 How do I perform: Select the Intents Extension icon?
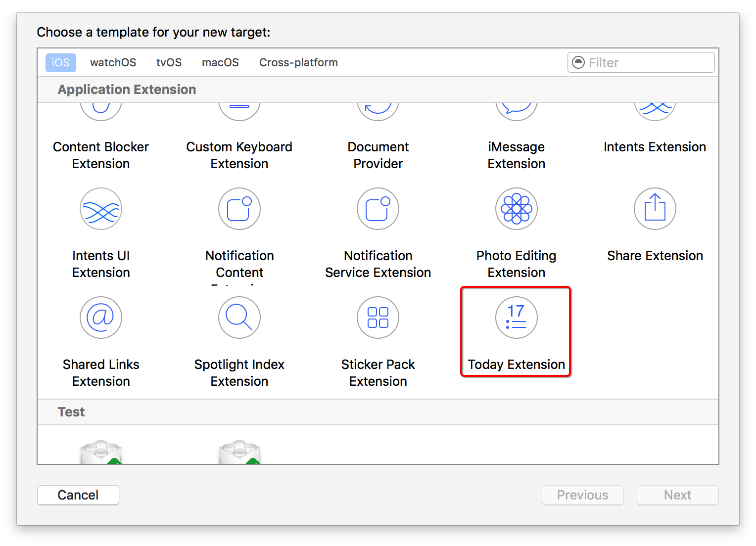click(655, 112)
